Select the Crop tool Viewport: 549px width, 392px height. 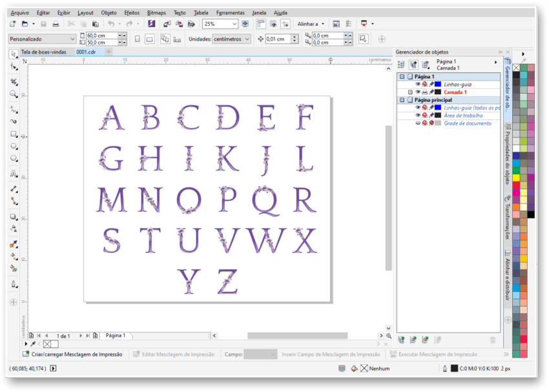(x=14, y=82)
